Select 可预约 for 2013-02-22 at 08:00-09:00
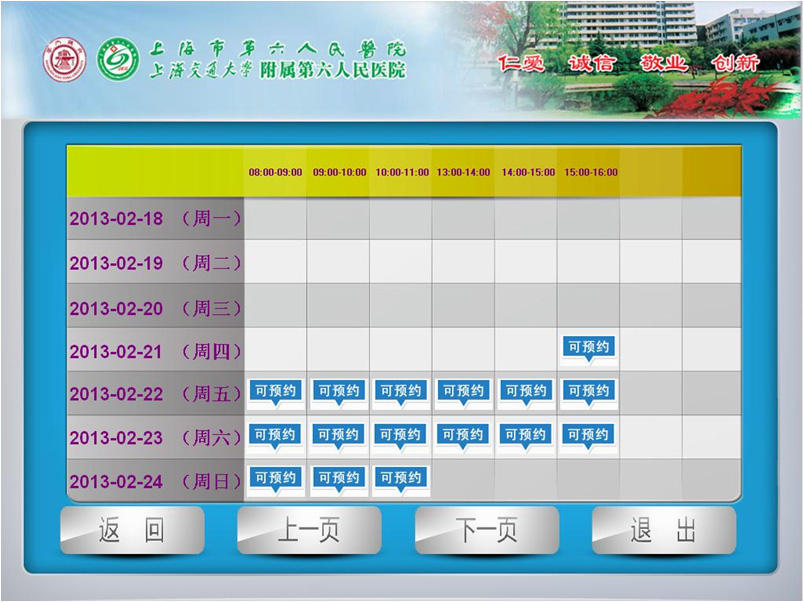803x602 pixels. (x=275, y=392)
